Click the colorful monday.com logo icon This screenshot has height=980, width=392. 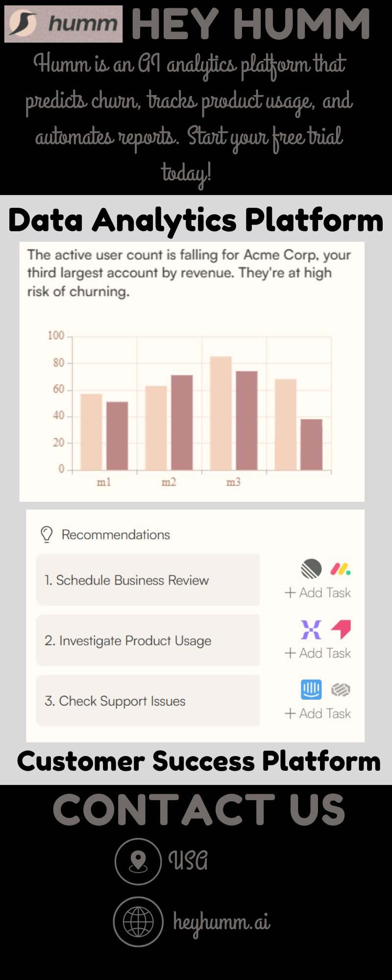click(x=341, y=569)
